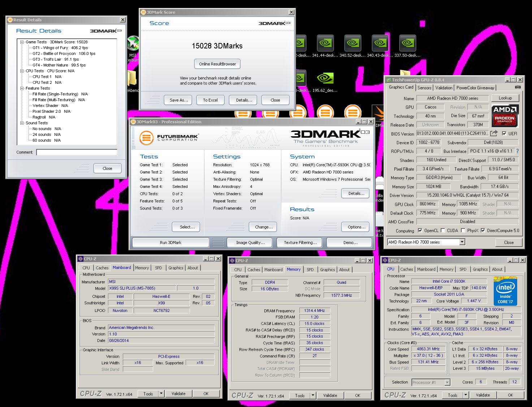Click CPU-Z Memory window title icon
The image size is (532, 407).
[x=233, y=261]
